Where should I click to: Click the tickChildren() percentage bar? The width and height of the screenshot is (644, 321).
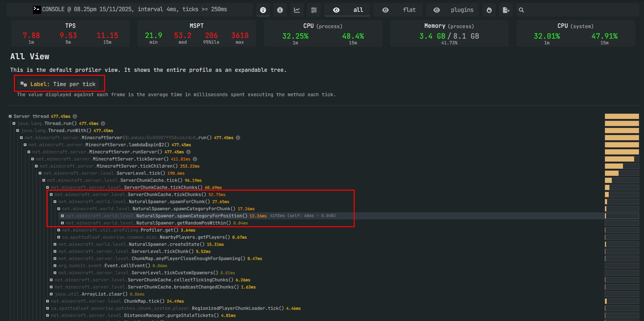tap(622, 166)
